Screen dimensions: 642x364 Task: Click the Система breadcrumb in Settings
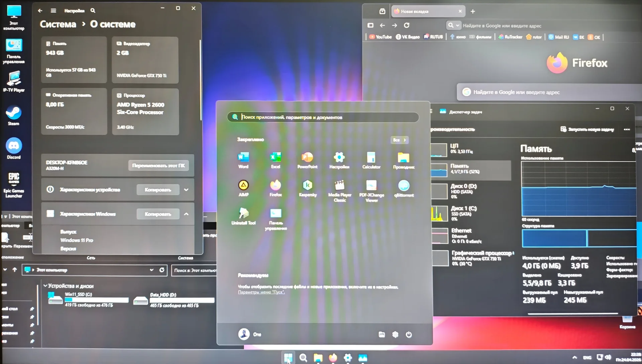point(58,24)
